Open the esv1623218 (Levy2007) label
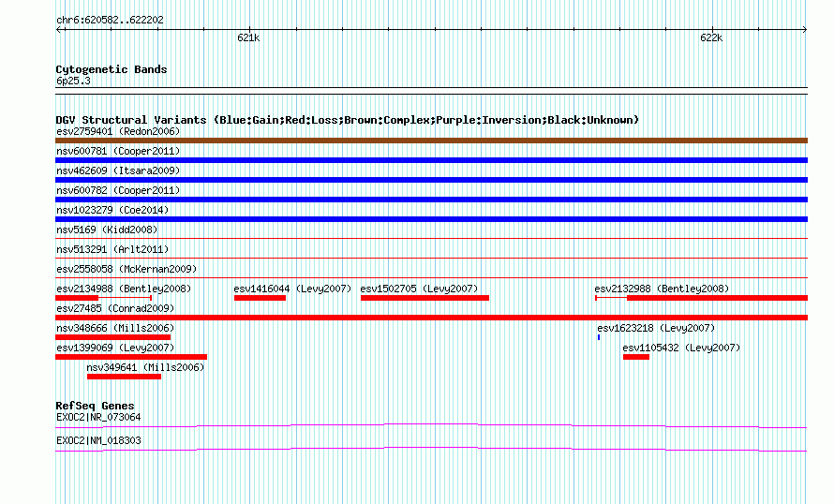The height and width of the screenshot is (504, 834). click(656, 328)
